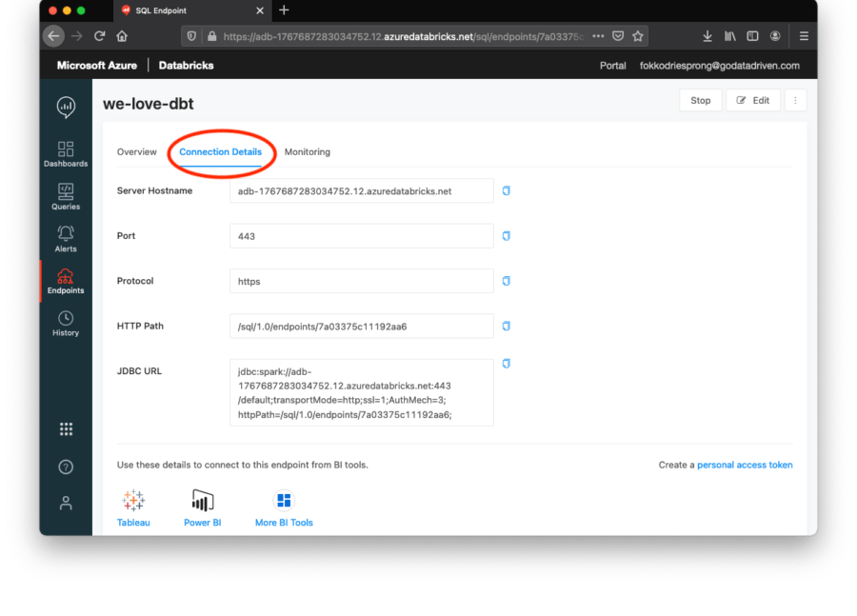The image size is (857, 616).
Task: Open the endpoint more options kebab menu
Action: click(x=795, y=101)
